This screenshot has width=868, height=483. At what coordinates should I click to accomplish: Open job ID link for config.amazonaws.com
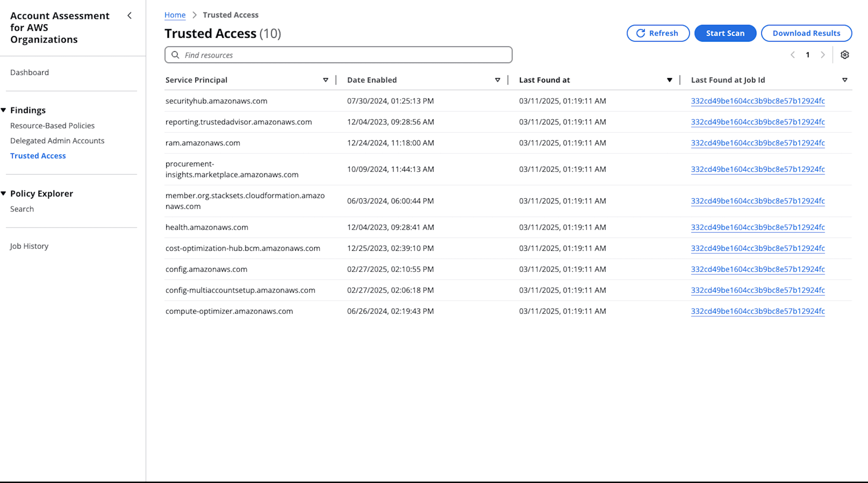point(758,269)
